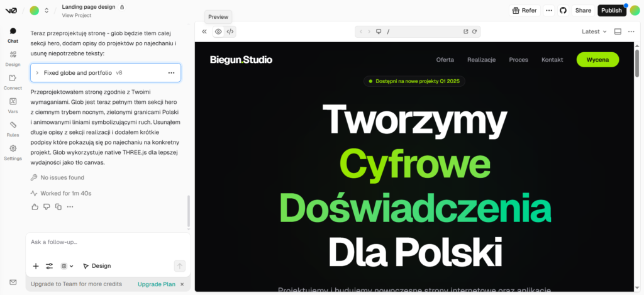The height and width of the screenshot is (295, 644).
Task: Copy the response message
Action: [x=58, y=207]
